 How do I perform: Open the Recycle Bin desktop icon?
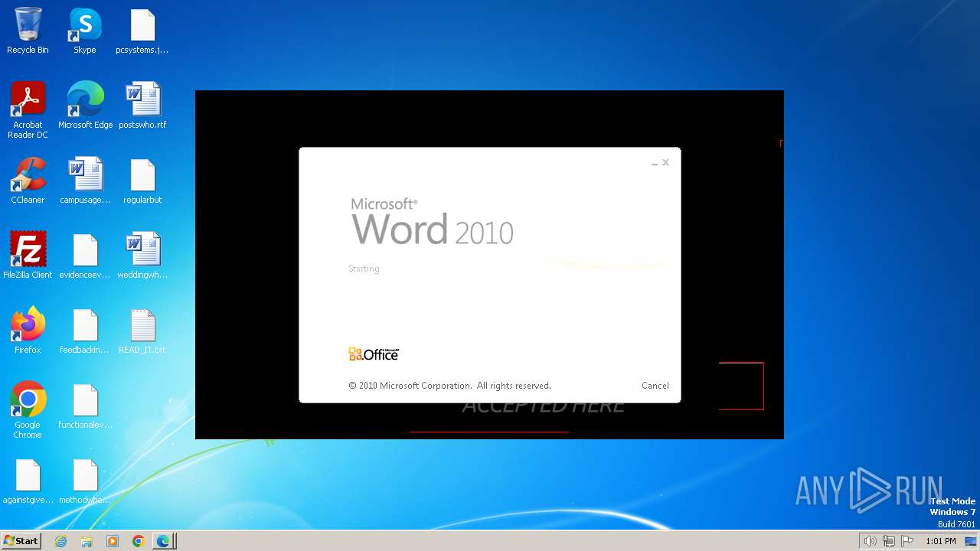tap(28, 31)
